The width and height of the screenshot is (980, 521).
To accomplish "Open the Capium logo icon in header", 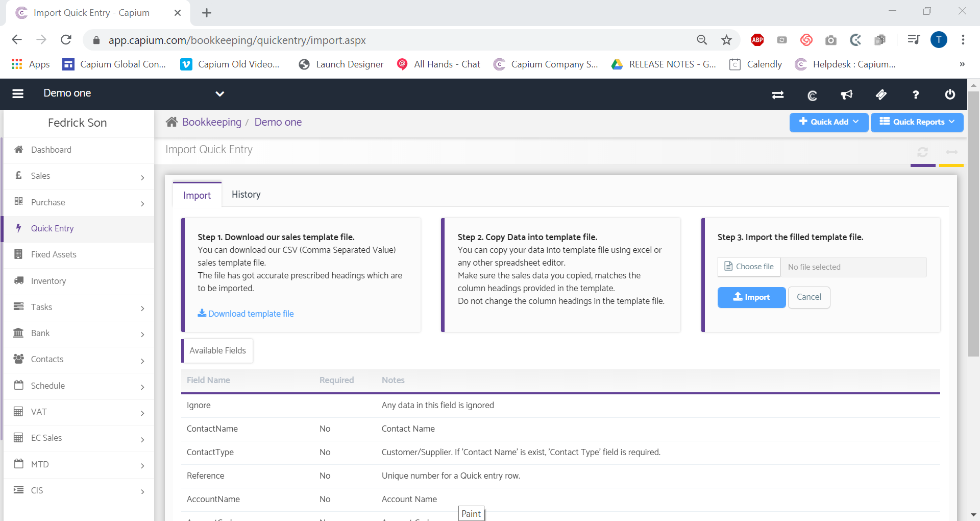I will [812, 94].
